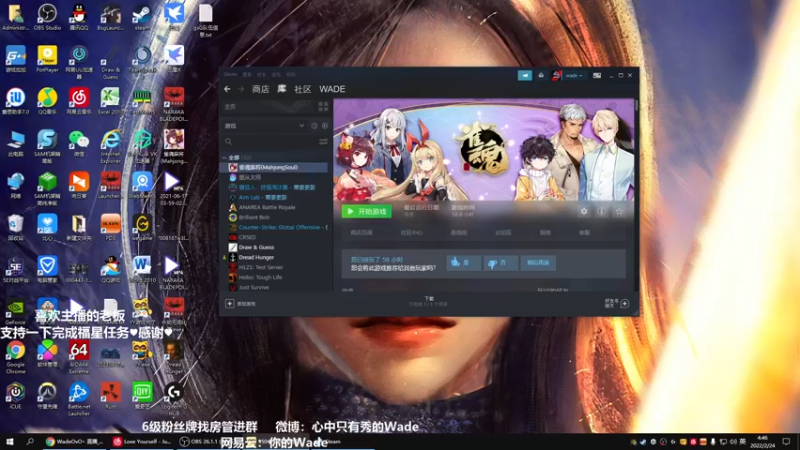The height and width of the screenshot is (450, 800).
Task: Switch to Big Picture mode icon
Action: (x=596, y=76)
